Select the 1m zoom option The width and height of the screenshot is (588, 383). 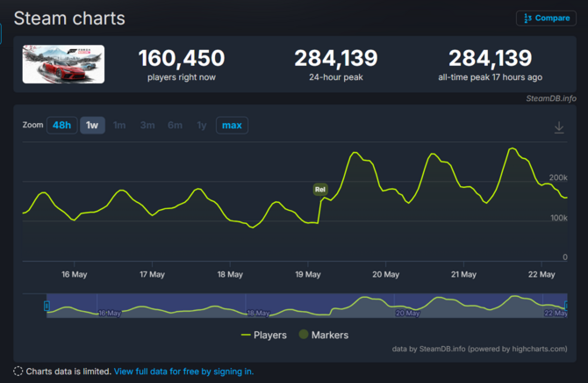pyautogui.click(x=119, y=125)
